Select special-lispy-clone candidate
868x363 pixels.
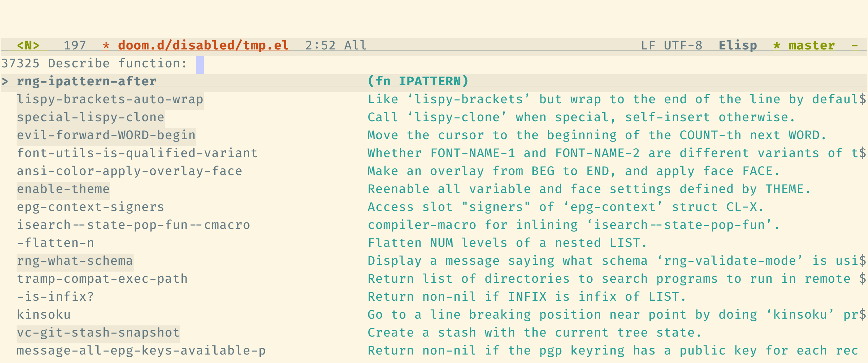click(91, 117)
